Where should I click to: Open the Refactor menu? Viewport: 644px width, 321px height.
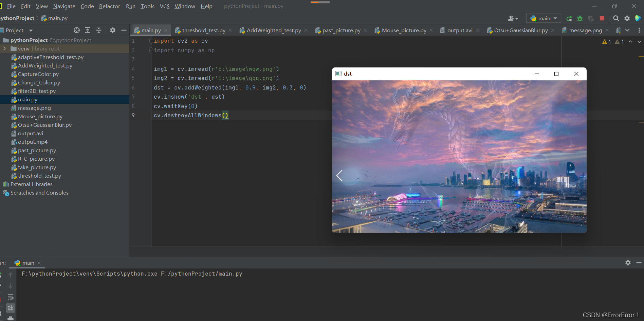[109, 6]
